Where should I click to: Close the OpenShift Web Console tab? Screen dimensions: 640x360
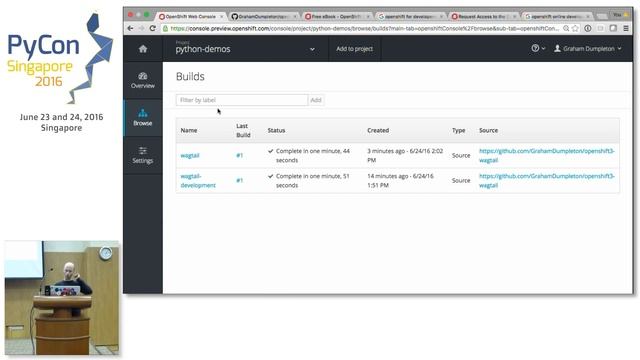pos(222,16)
